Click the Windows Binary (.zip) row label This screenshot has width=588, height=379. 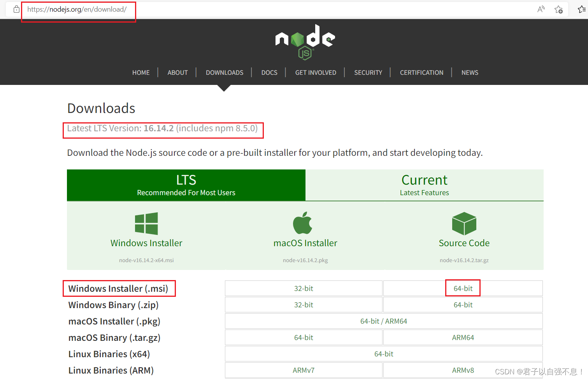[114, 305]
